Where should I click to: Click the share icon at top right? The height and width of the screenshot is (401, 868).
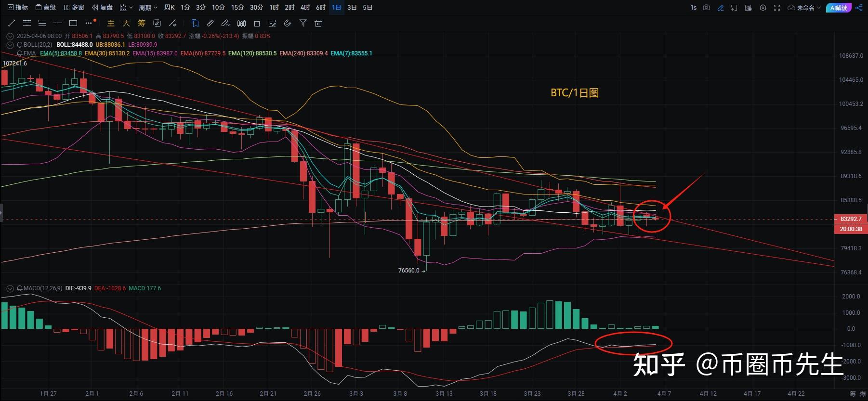pyautogui.click(x=859, y=8)
